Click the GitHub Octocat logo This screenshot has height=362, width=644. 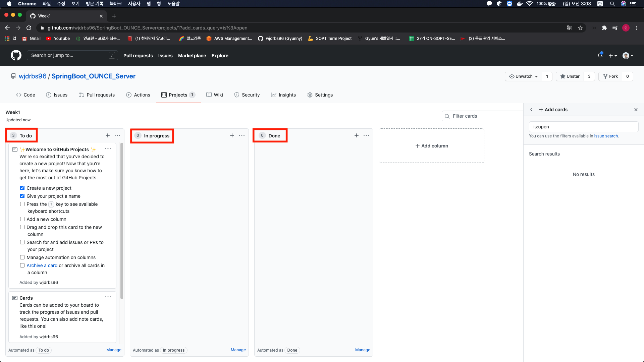point(16,55)
